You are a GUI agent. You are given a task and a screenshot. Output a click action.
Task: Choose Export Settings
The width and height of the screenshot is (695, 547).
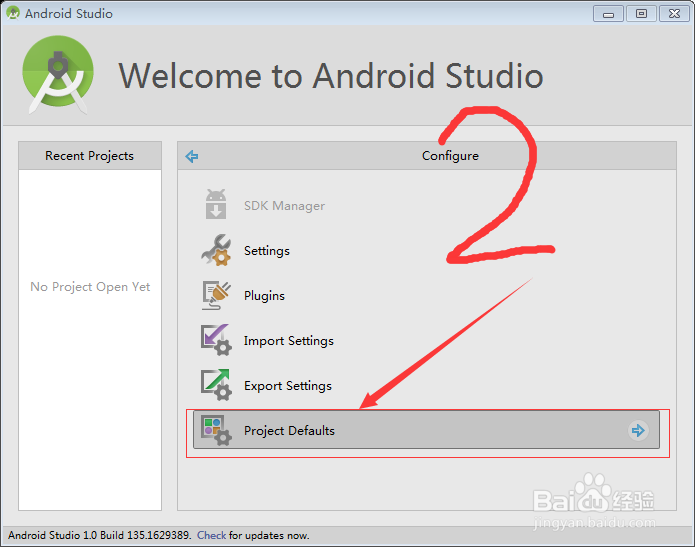288,386
